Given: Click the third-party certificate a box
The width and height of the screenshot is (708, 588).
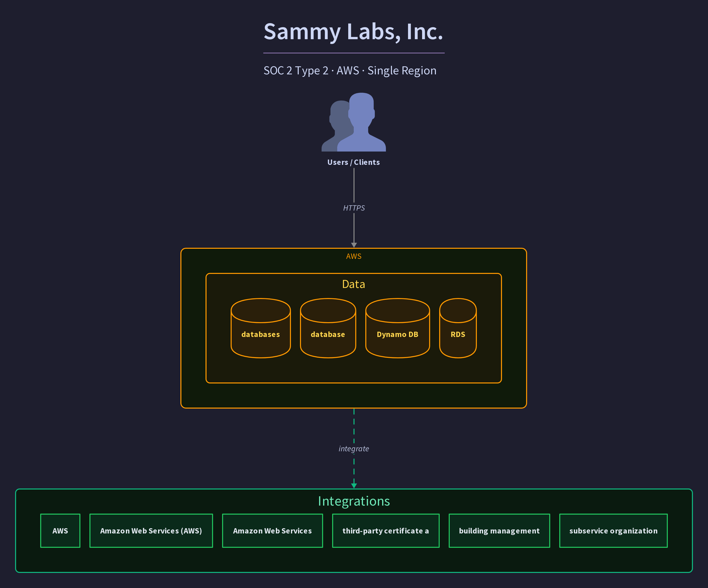Looking at the screenshot, I should [386, 531].
